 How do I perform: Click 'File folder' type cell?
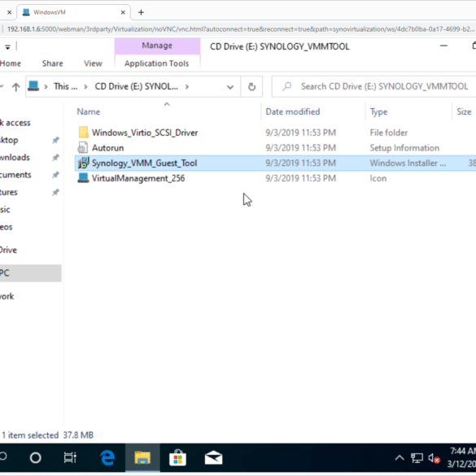[389, 133]
